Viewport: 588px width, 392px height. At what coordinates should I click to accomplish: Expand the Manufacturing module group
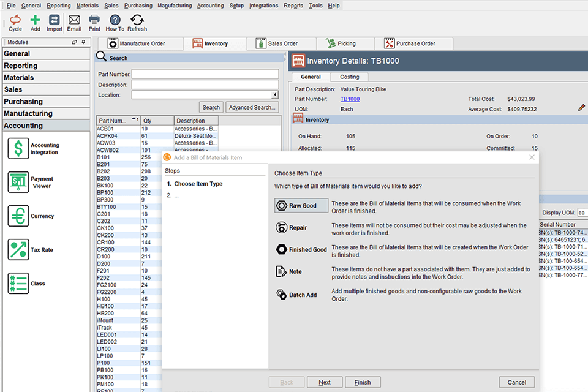46,114
